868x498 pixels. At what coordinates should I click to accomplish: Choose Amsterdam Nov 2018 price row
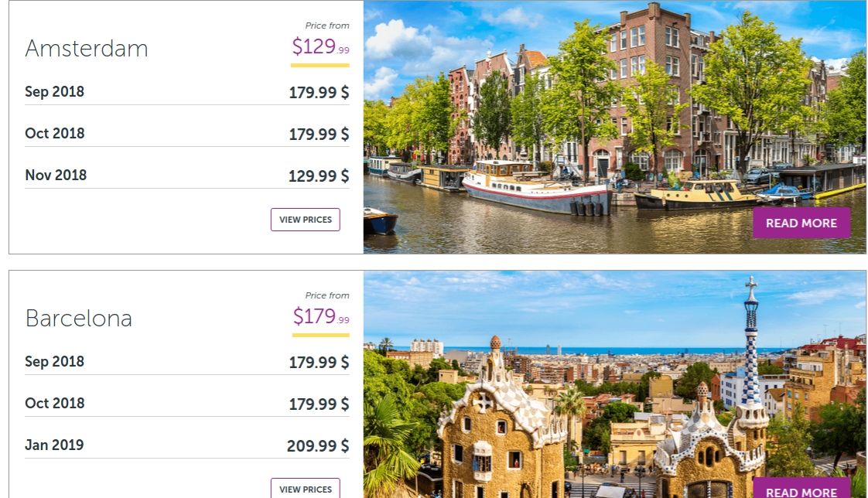point(187,176)
